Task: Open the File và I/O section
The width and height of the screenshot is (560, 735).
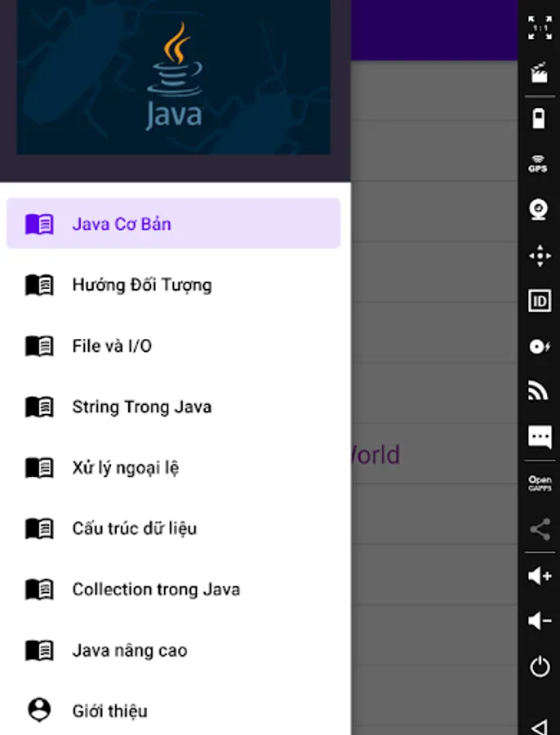Action: (x=173, y=346)
